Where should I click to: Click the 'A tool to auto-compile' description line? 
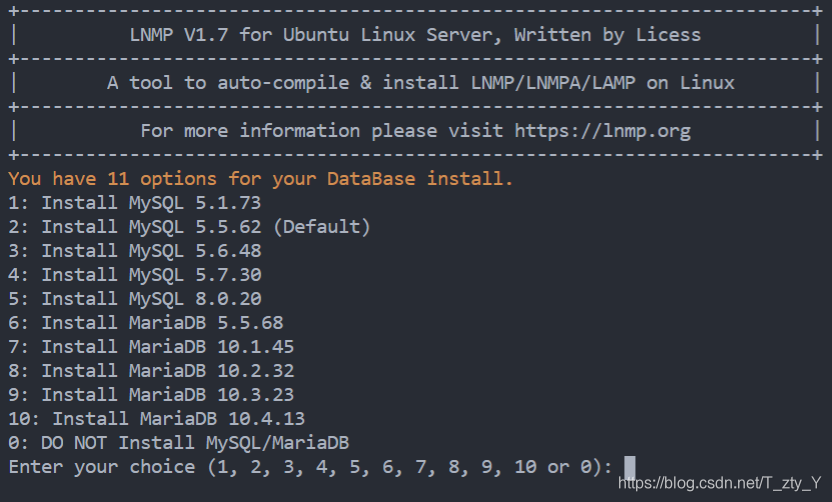coord(420,83)
